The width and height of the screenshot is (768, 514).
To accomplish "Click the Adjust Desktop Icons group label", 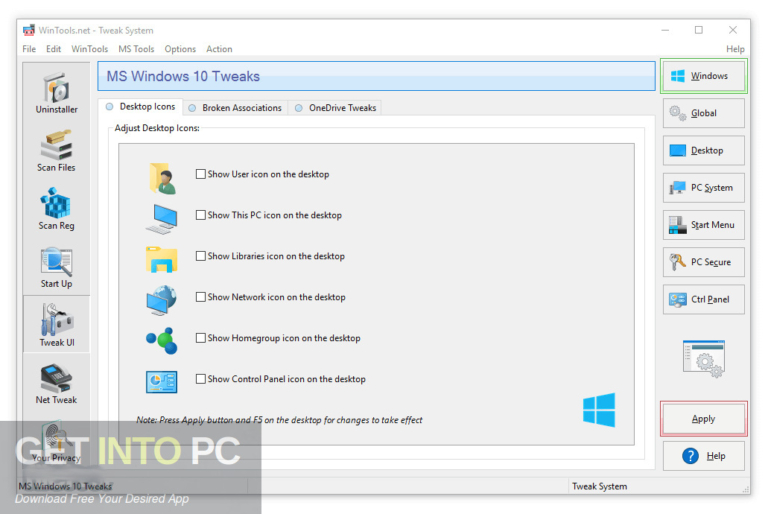I will pos(157,128).
